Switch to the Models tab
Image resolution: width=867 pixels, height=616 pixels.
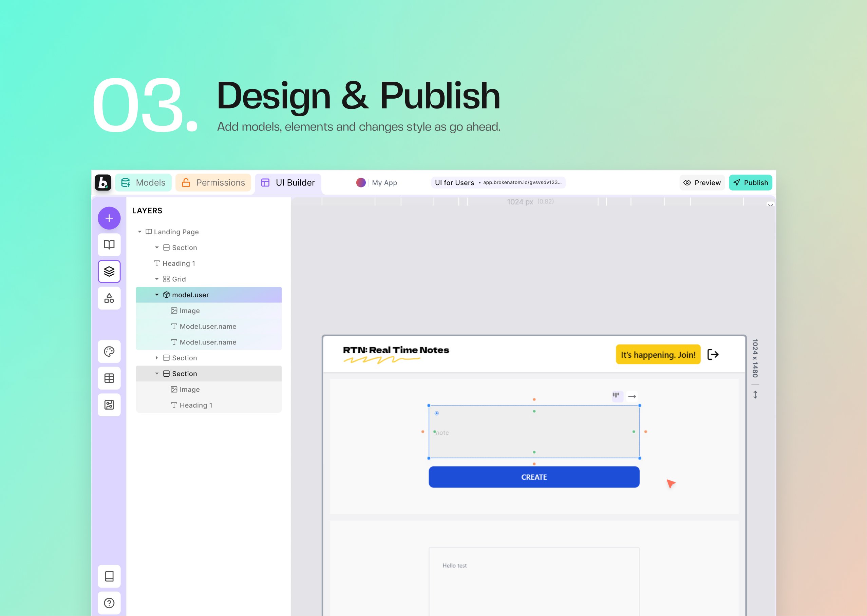tap(143, 182)
